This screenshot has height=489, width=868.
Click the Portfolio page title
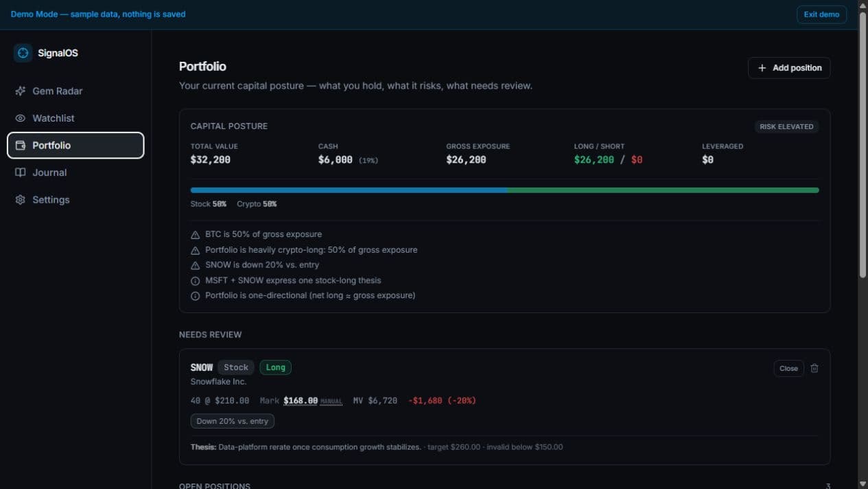coord(202,67)
